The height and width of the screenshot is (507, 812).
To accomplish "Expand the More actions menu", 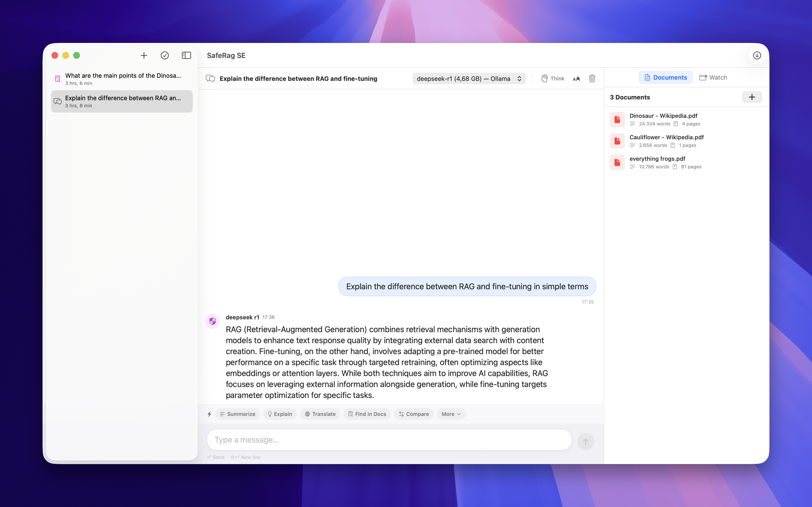I will [x=451, y=414].
